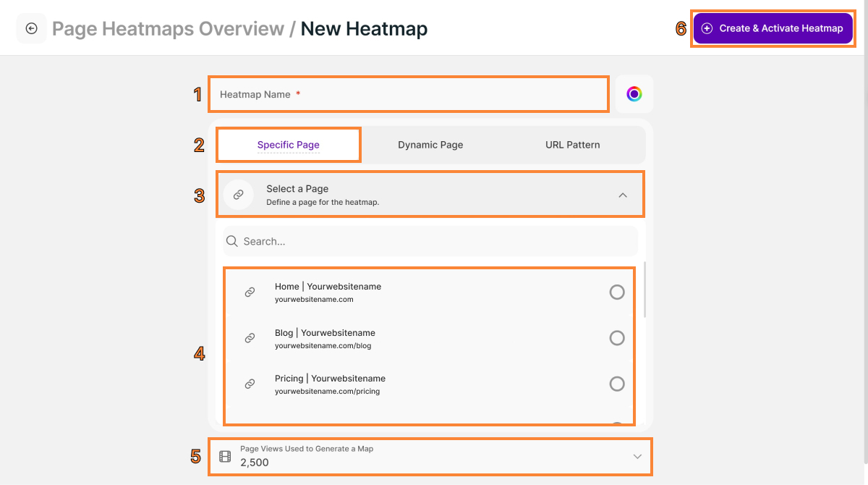Click the search magnifier icon
Image resolution: width=868 pixels, height=485 pixels.
(232, 241)
